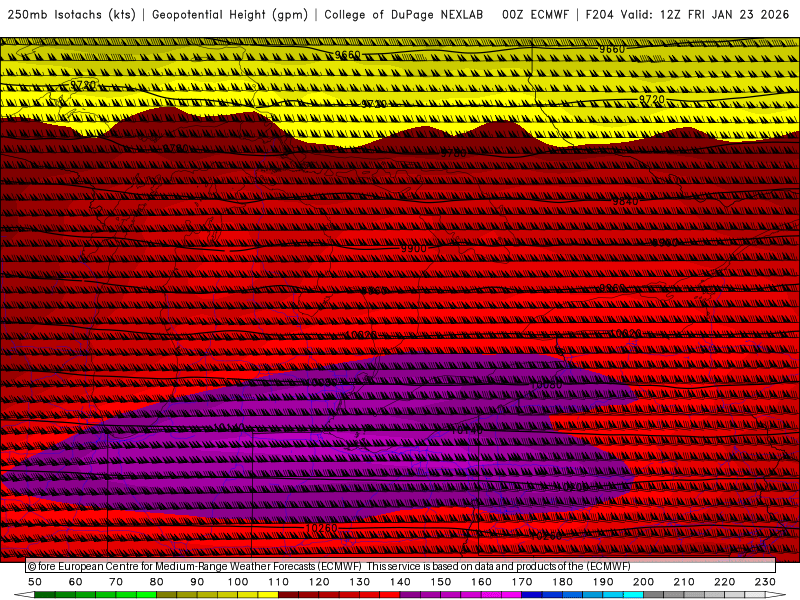800x600 pixels.
Task: Click the 120 value on the color scale
Action: (319, 582)
